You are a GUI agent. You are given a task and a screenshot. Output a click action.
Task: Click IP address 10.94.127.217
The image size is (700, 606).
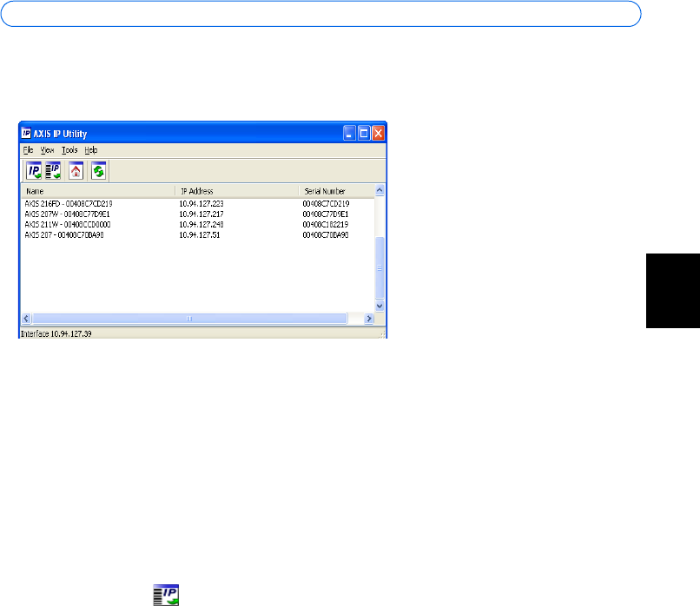coord(201,214)
